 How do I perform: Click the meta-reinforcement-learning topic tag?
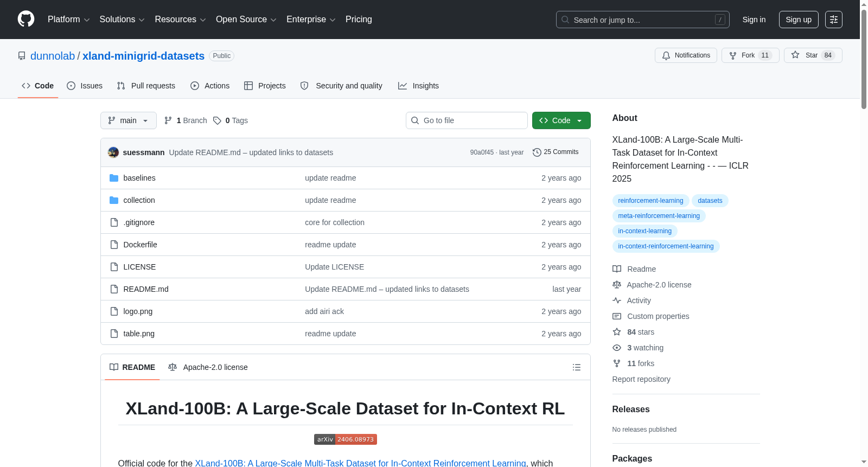[x=659, y=216]
